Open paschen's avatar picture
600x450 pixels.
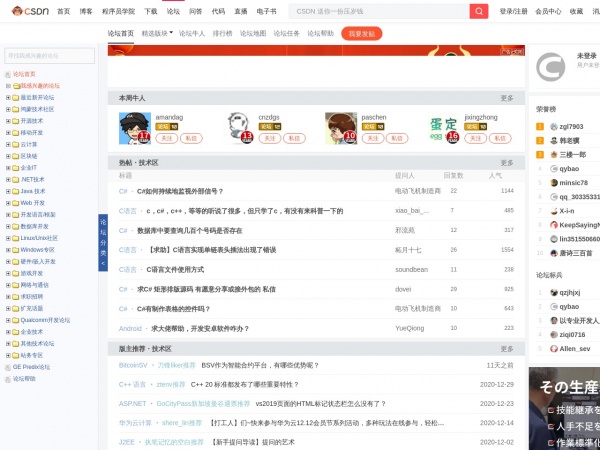click(x=341, y=128)
